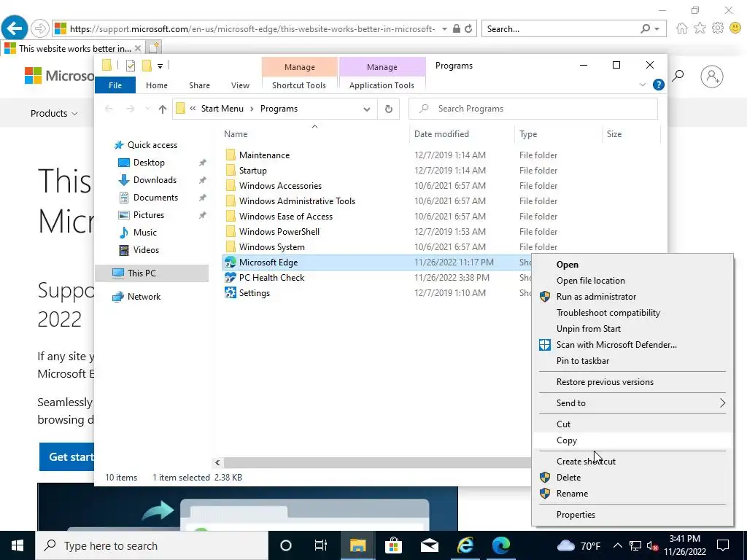Viewport: 747px width, 560px height.
Task: Open Task View on taskbar
Action: [321, 545]
